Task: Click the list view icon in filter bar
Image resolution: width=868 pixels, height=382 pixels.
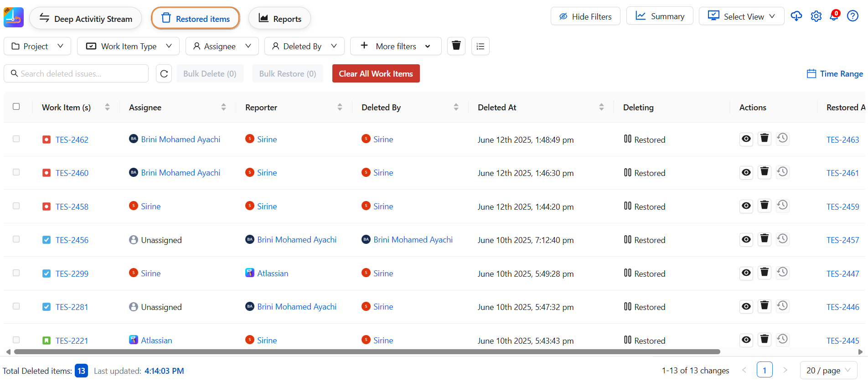Action: pyautogui.click(x=480, y=46)
